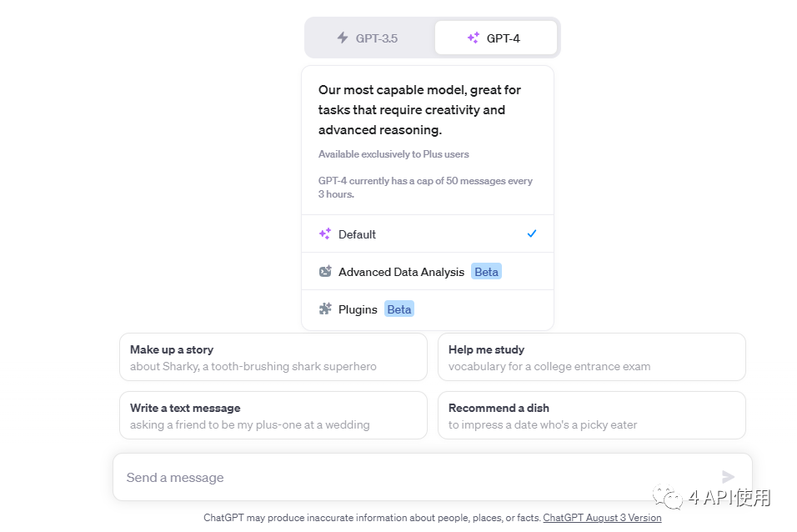Choose the 'Help me study' prompt
This screenshot has width=797, height=532.
point(591,357)
